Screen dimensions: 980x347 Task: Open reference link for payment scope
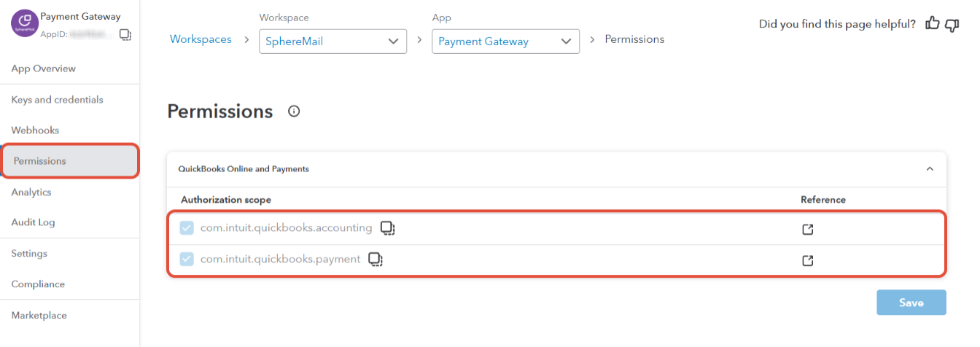[x=807, y=260]
